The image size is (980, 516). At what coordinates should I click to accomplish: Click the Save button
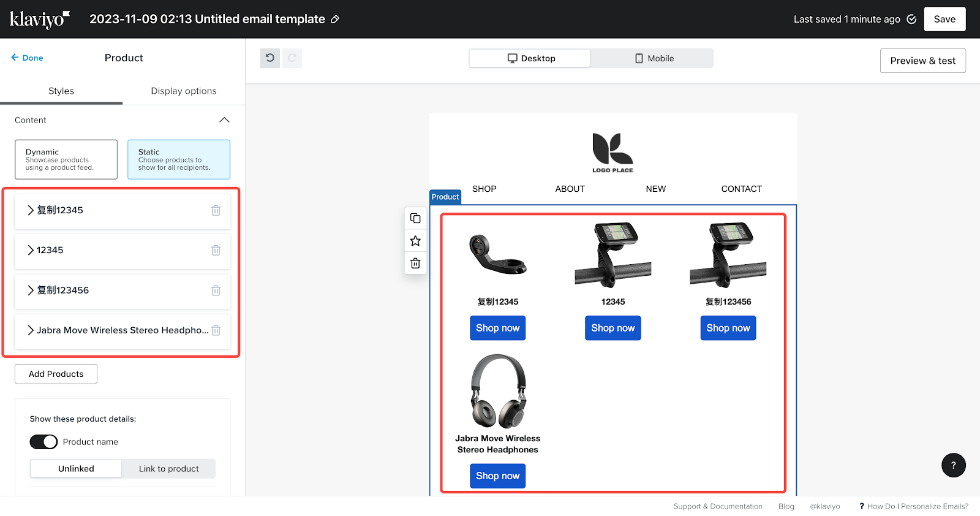tap(944, 19)
